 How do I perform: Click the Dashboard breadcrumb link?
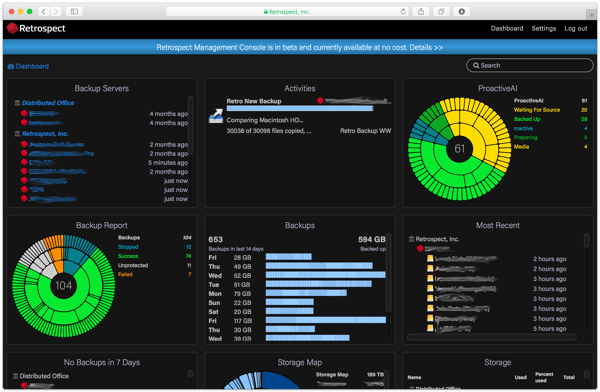tap(32, 66)
